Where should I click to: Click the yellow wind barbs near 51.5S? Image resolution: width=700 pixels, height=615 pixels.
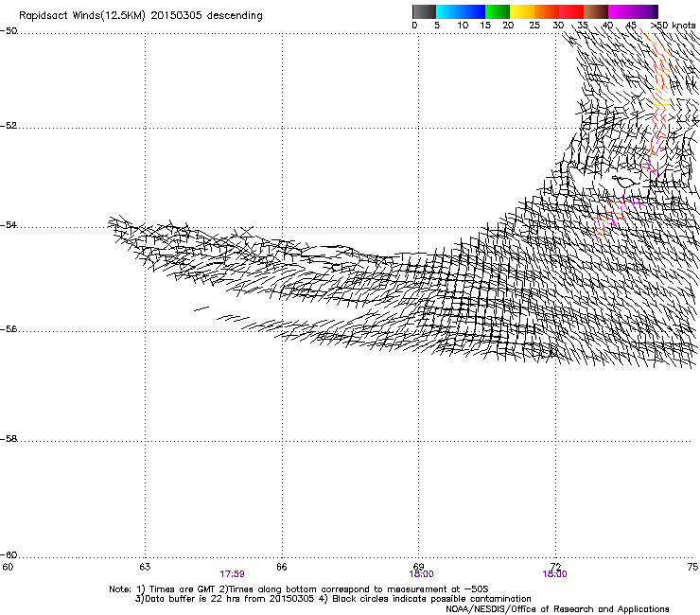(x=662, y=104)
